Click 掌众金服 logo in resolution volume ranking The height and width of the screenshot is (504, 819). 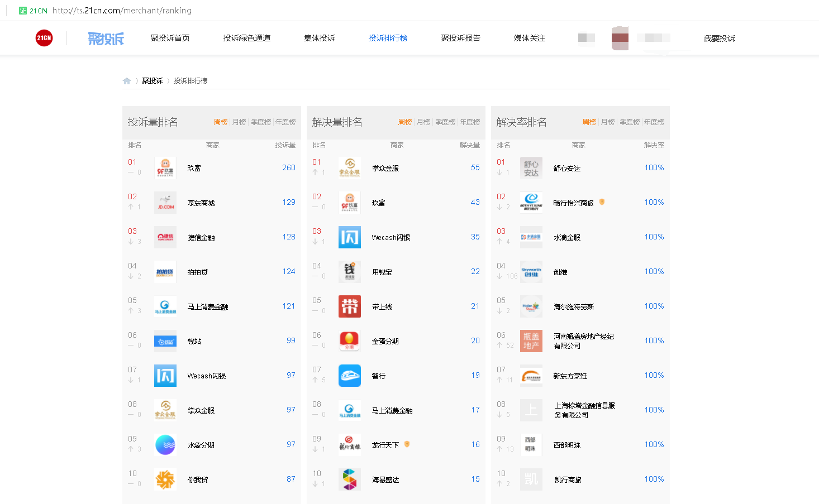350,168
